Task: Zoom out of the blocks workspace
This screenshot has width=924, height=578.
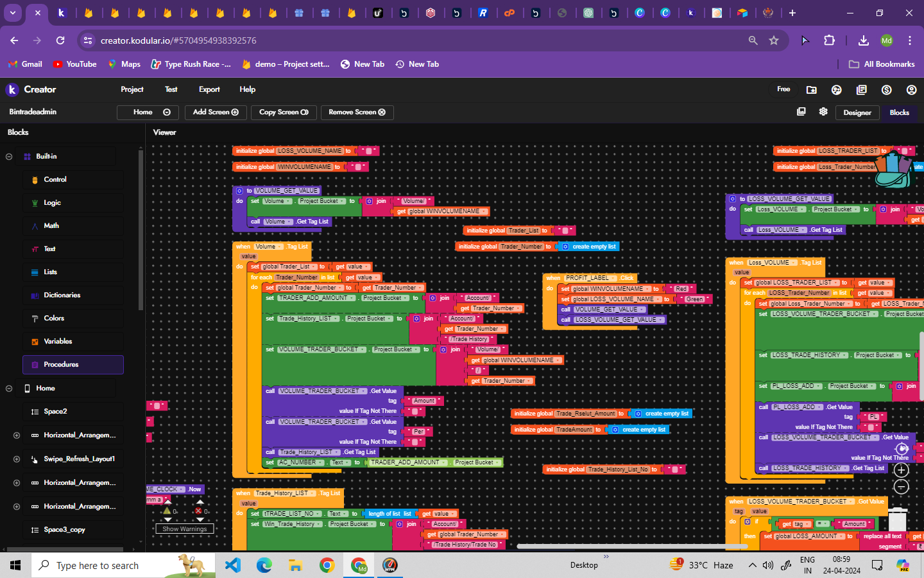Action: pyautogui.click(x=901, y=487)
